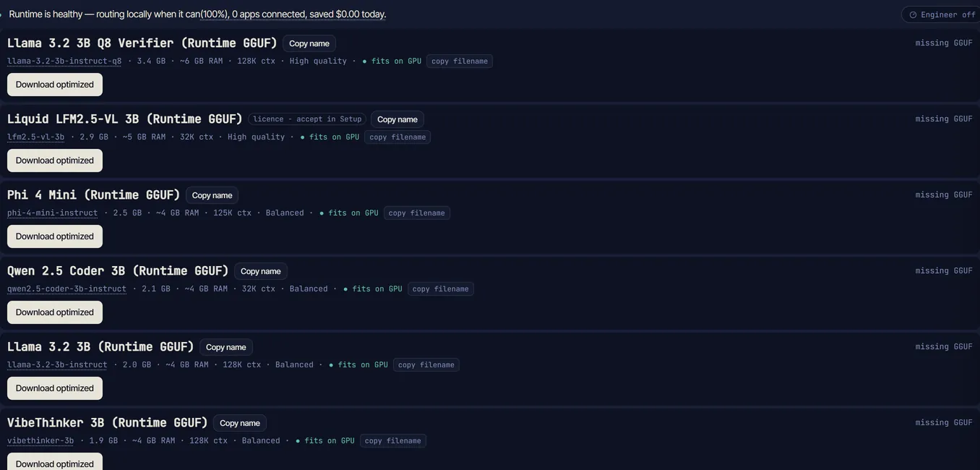Download optimized Liquid LFM2.5-VL 3B
Screen dimensions: 980x470
click(x=55, y=161)
